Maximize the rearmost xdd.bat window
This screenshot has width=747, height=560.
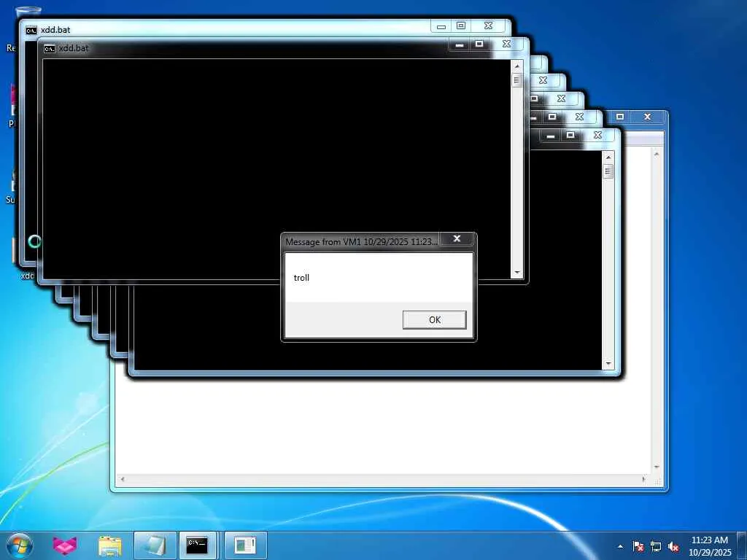461,26
